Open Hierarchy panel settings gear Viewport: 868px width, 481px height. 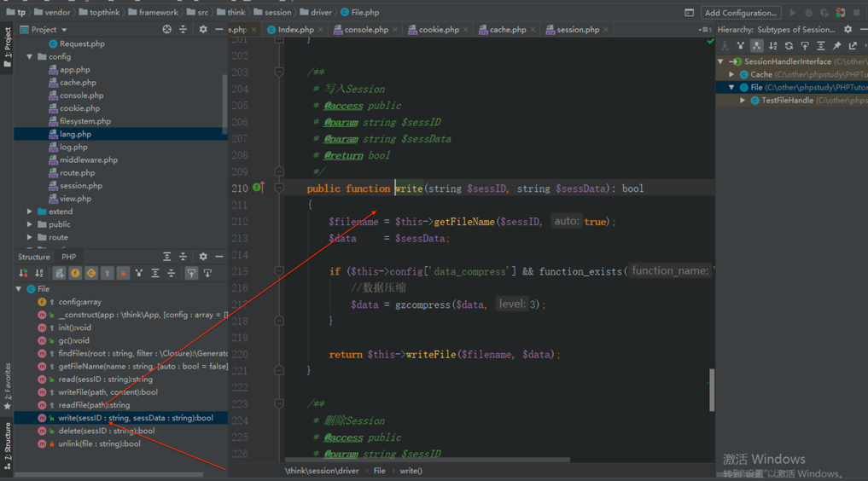point(848,29)
